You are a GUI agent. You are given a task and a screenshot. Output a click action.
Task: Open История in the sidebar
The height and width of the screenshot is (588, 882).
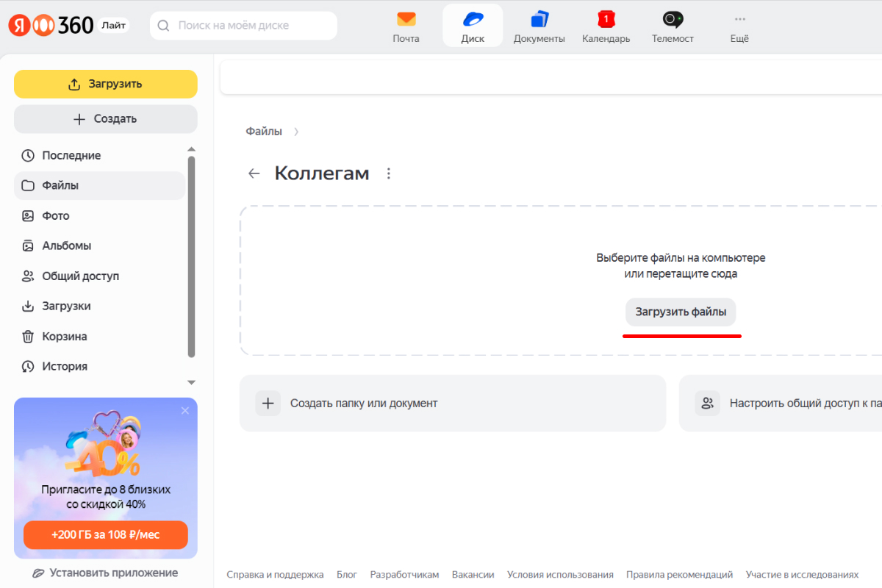[99, 367]
